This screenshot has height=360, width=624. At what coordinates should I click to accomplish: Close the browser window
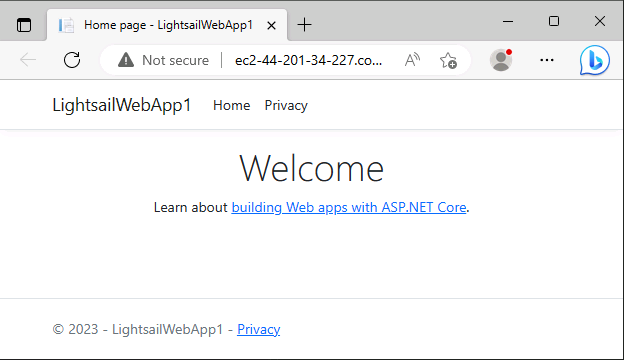(x=600, y=21)
